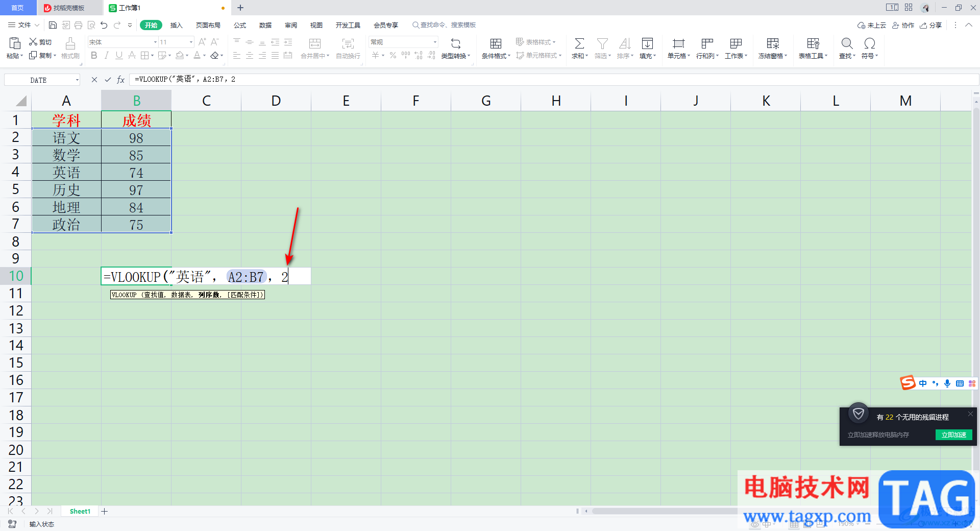Click the Decrease font size icon

pyautogui.click(x=215, y=42)
